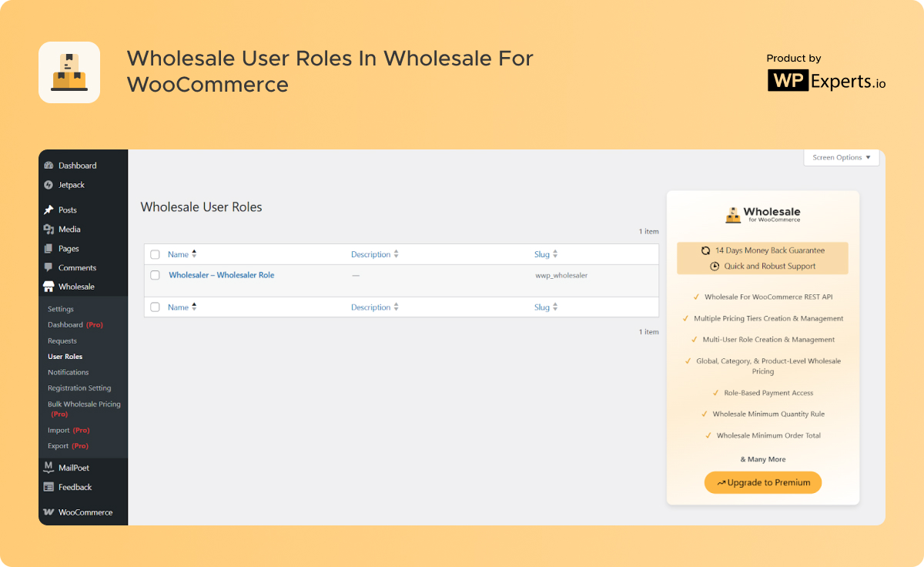The height and width of the screenshot is (567, 924).
Task: Click the Feedback form icon
Action: coord(49,487)
